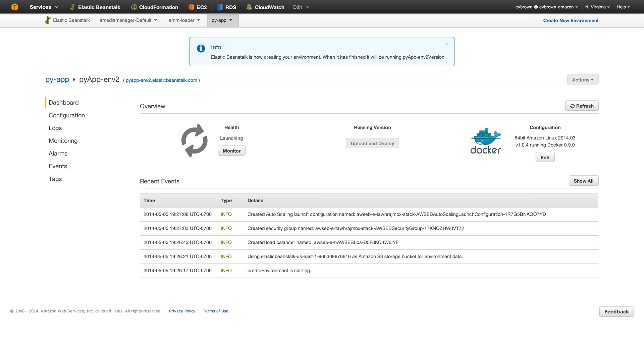Open pyapp-env2.elasticbeanstalk.com URL link

[161, 80]
